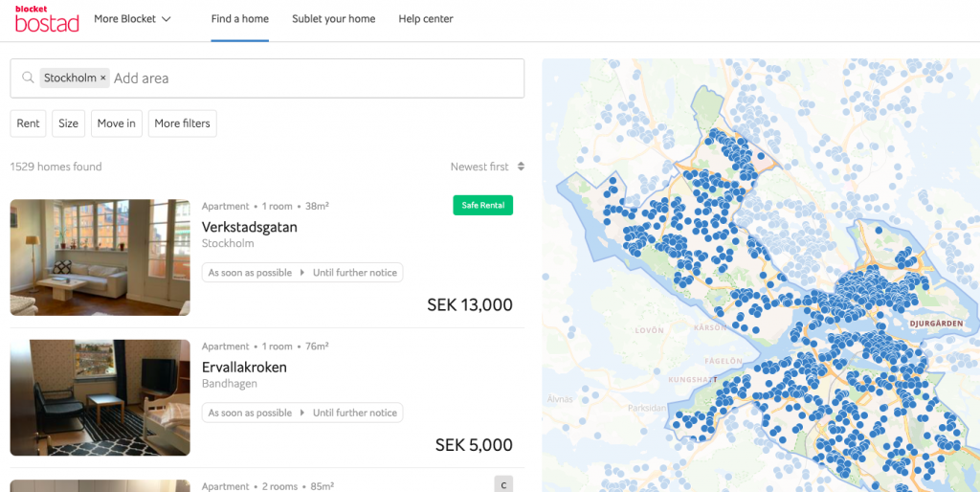Open the Sublet your home tab
This screenshot has width=980, height=492.
[x=334, y=19]
